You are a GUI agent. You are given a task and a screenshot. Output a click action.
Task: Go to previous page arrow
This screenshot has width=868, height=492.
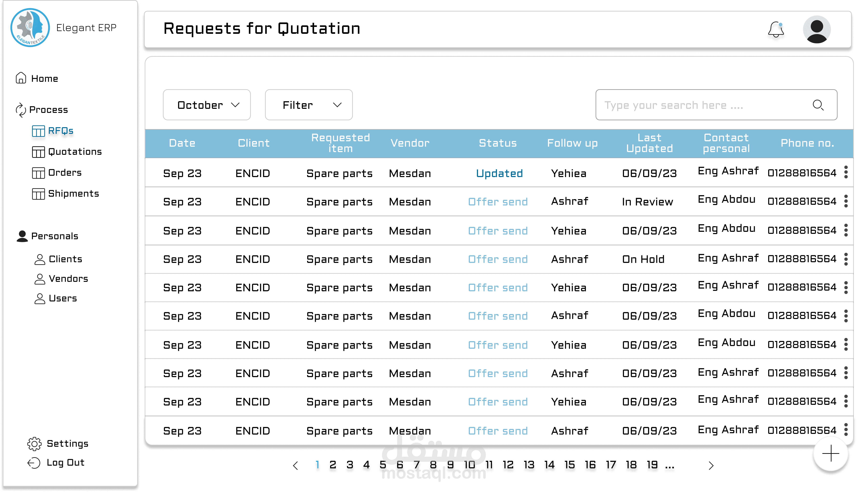pos(295,466)
